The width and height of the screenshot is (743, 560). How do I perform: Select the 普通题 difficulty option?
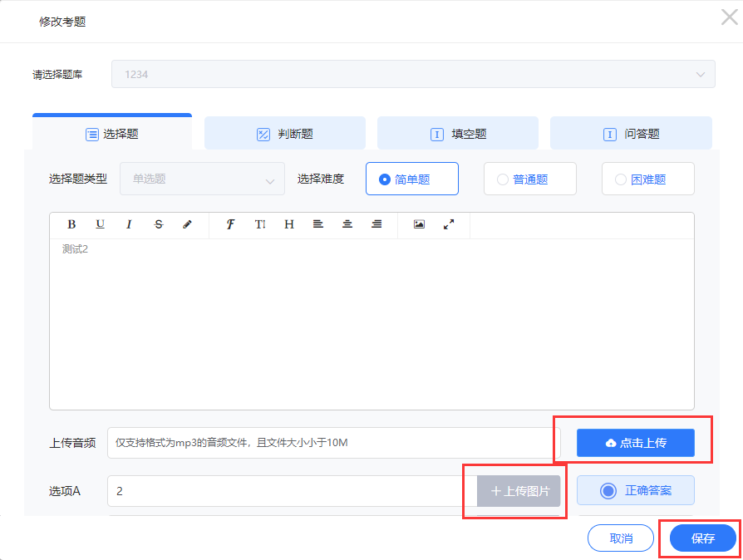(x=529, y=179)
